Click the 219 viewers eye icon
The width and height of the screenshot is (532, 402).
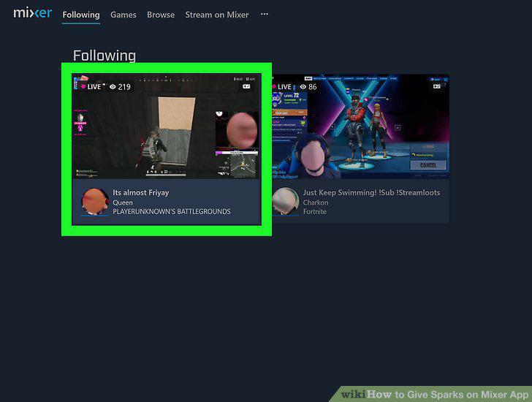pyautogui.click(x=113, y=87)
